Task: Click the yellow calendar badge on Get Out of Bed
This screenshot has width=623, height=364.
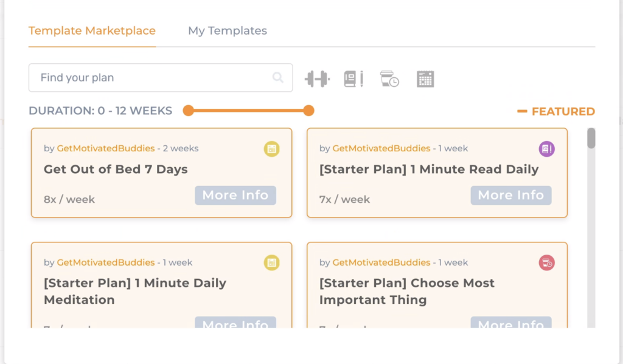Action: pyautogui.click(x=271, y=148)
